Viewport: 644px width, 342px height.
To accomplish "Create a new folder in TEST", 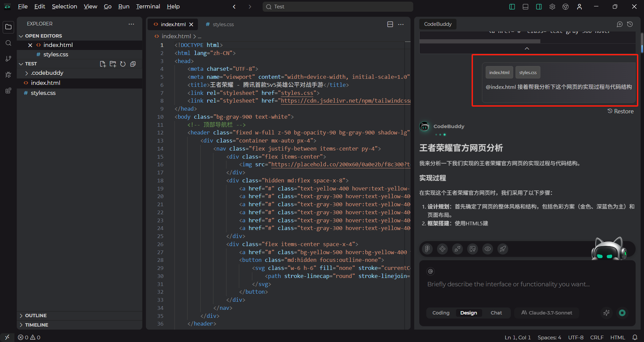I will point(113,64).
